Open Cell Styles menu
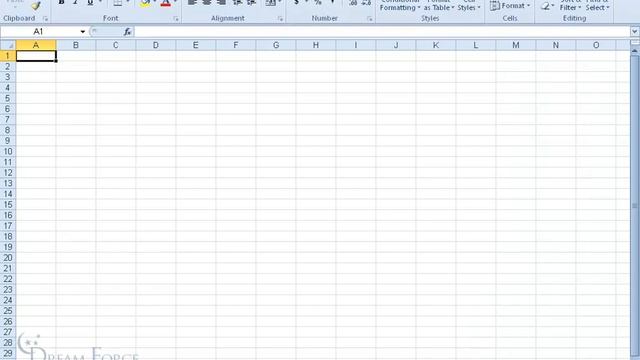 tap(469, 5)
